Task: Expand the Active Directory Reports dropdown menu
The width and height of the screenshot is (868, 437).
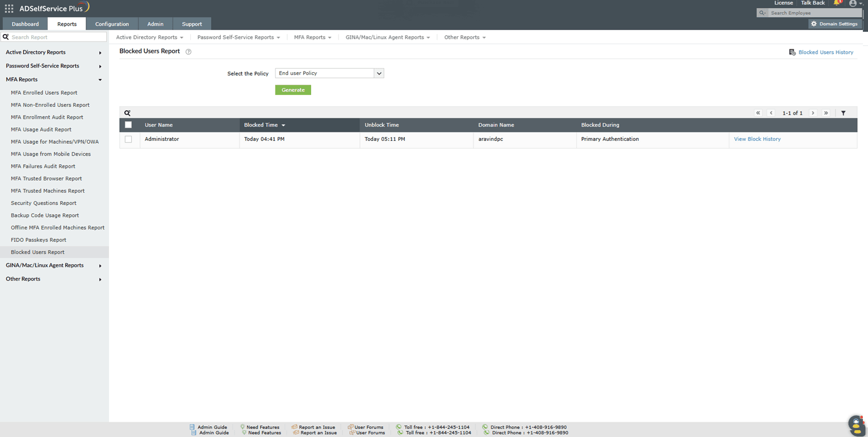Action: point(149,38)
